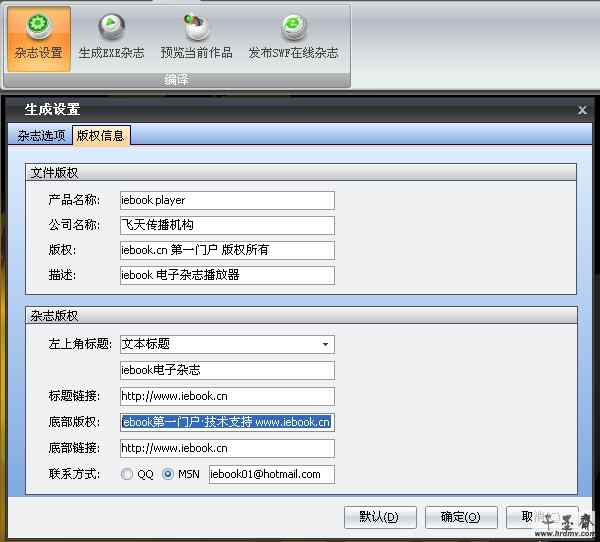Select the MSN contact radio button

tap(168, 474)
